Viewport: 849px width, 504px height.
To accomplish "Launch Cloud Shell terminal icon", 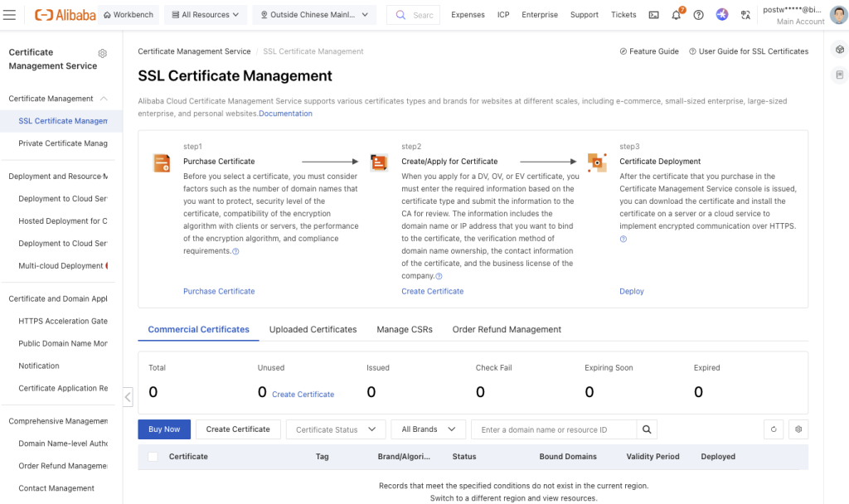I will pos(654,15).
